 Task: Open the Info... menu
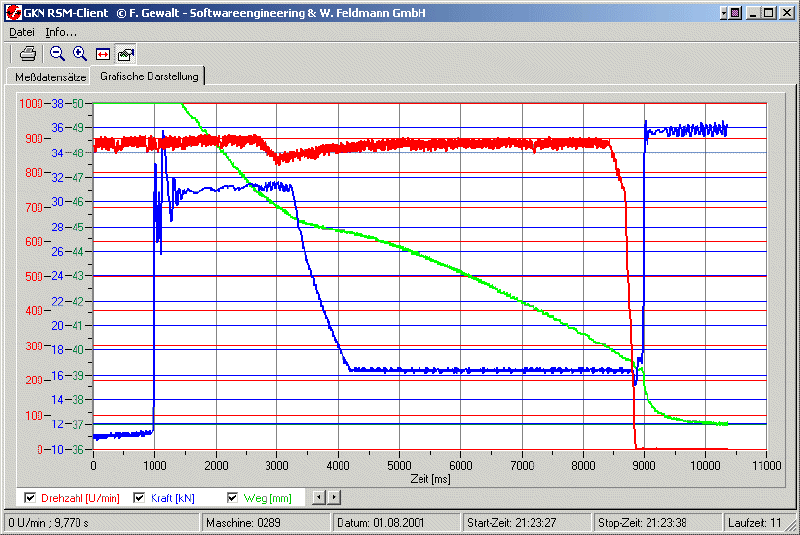point(61,32)
